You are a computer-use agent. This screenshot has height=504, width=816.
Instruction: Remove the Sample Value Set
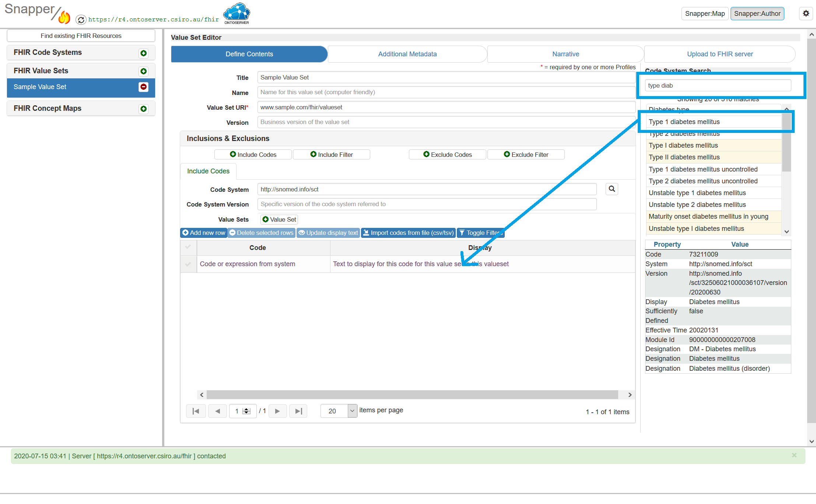pyautogui.click(x=144, y=87)
